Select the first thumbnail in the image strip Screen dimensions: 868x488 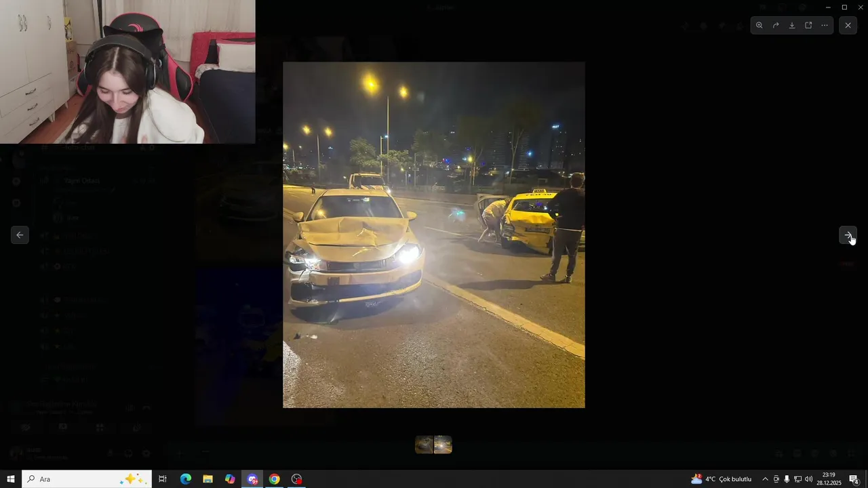(425, 445)
